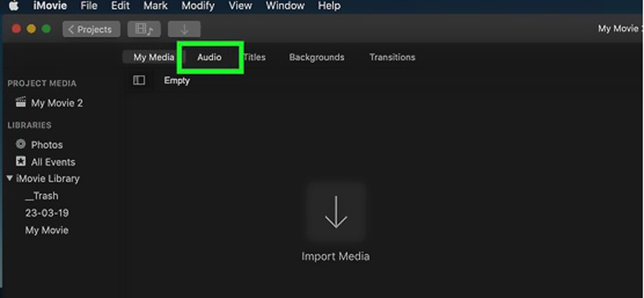Click the toolbar import down-arrow button

[184, 29]
